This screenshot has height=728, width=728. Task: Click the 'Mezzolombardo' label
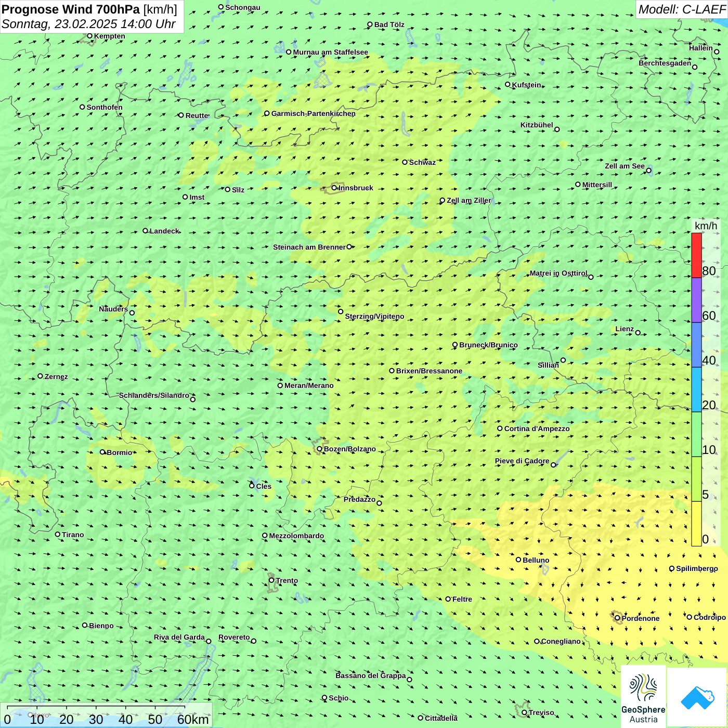(x=296, y=536)
